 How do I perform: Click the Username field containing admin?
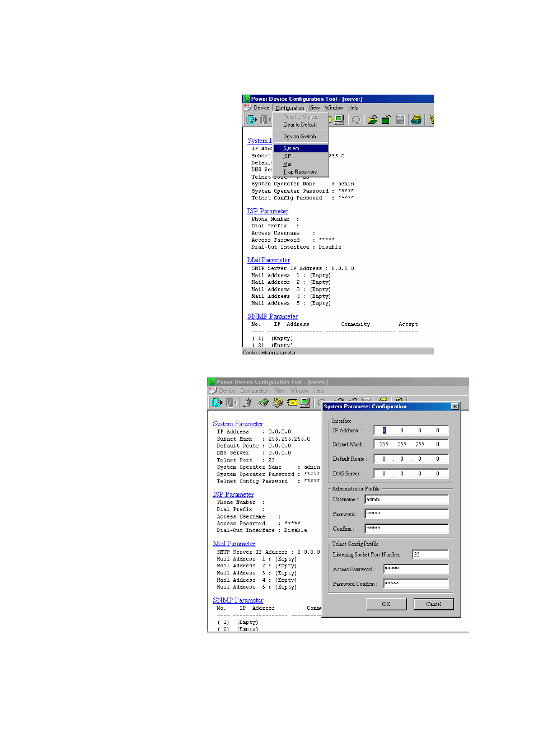tap(407, 499)
